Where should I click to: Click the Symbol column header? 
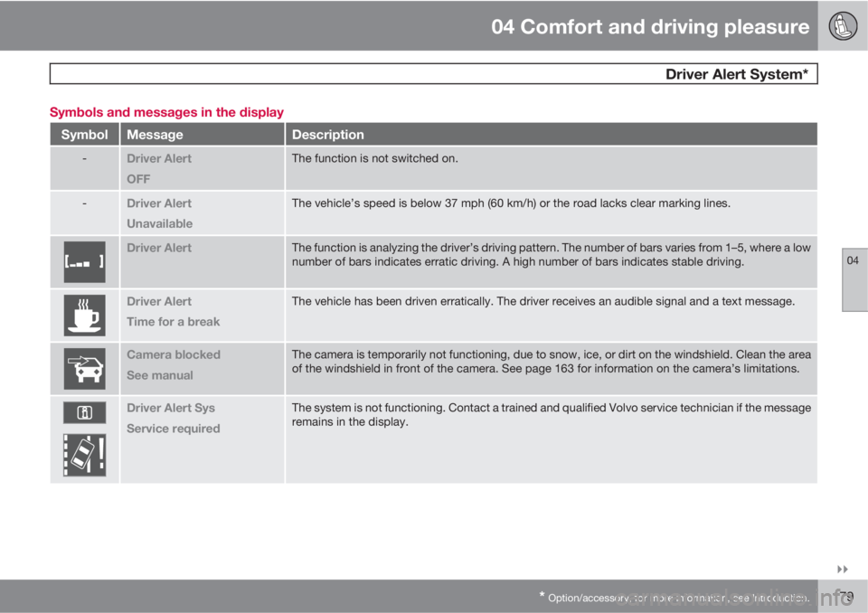(84, 135)
